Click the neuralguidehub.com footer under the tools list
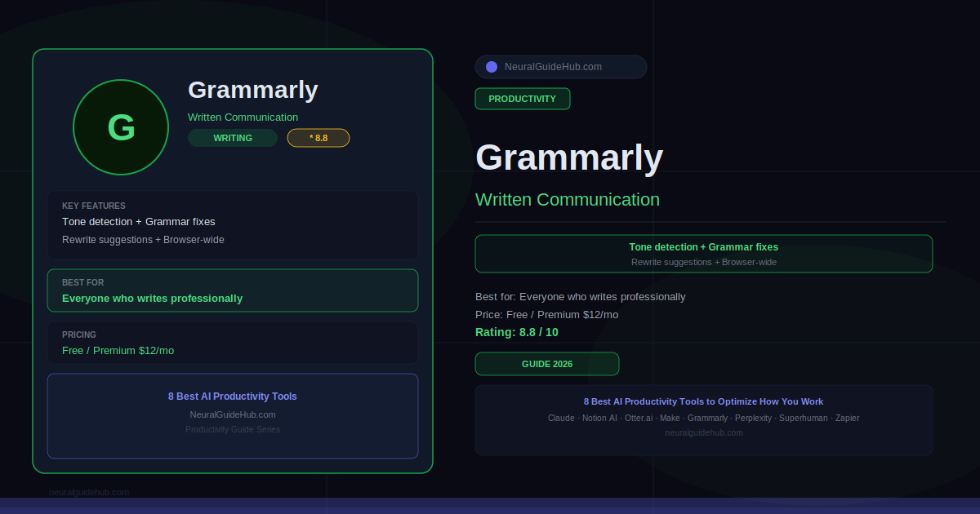The width and height of the screenshot is (980, 514). coord(703,432)
